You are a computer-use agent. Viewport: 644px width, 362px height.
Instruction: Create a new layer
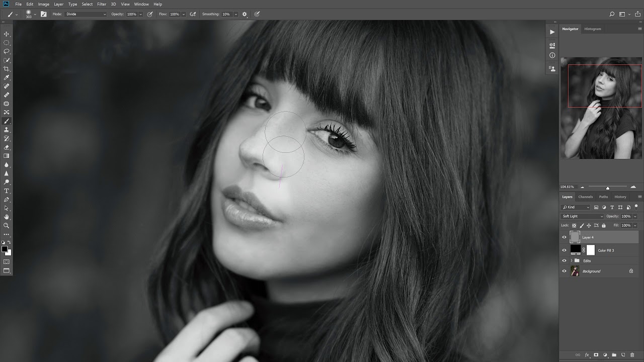(x=623, y=355)
